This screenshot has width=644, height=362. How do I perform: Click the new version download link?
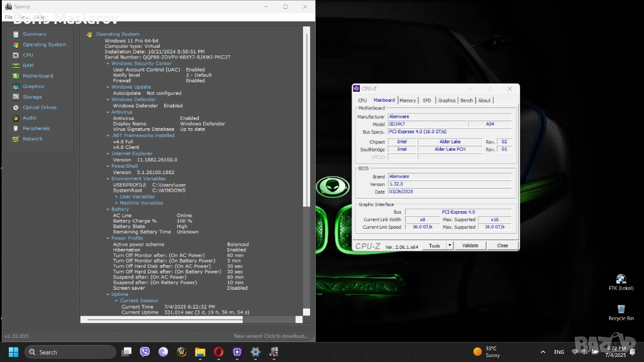pyautogui.click(x=272, y=336)
